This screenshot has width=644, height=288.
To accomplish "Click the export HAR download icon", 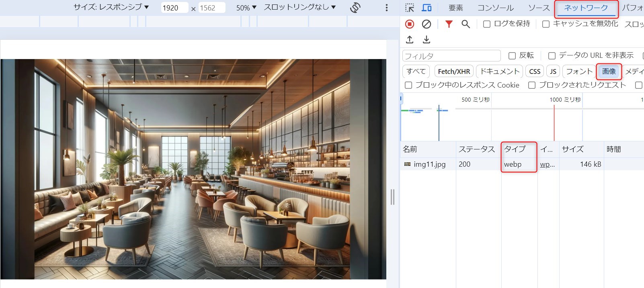I will pyautogui.click(x=427, y=39).
